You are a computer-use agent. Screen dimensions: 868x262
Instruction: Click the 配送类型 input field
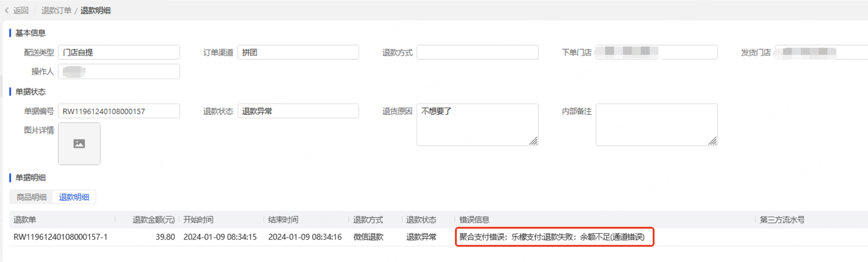click(x=119, y=52)
